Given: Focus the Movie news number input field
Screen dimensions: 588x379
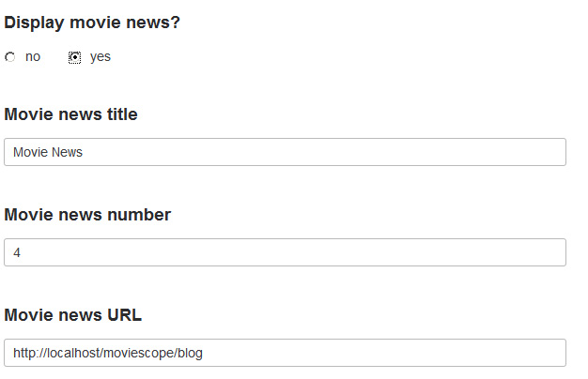Looking at the screenshot, I should coord(285,252).
